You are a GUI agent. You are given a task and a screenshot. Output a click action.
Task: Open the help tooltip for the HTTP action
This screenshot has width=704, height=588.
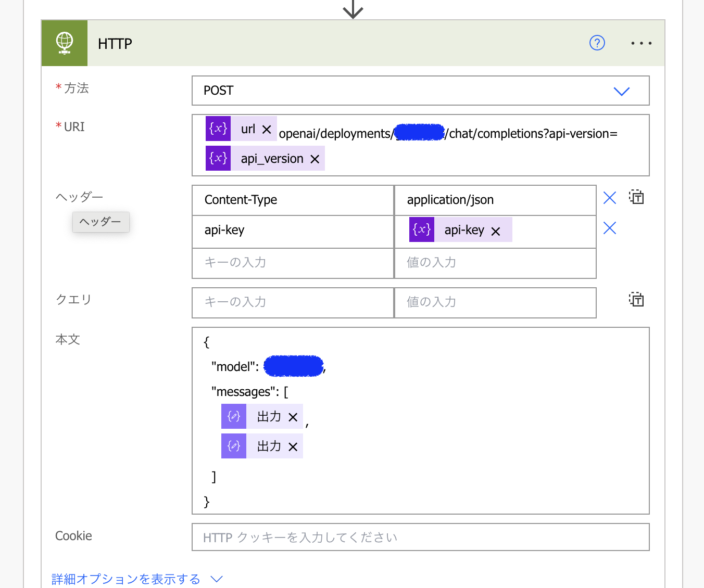click(x=597, y=43)
